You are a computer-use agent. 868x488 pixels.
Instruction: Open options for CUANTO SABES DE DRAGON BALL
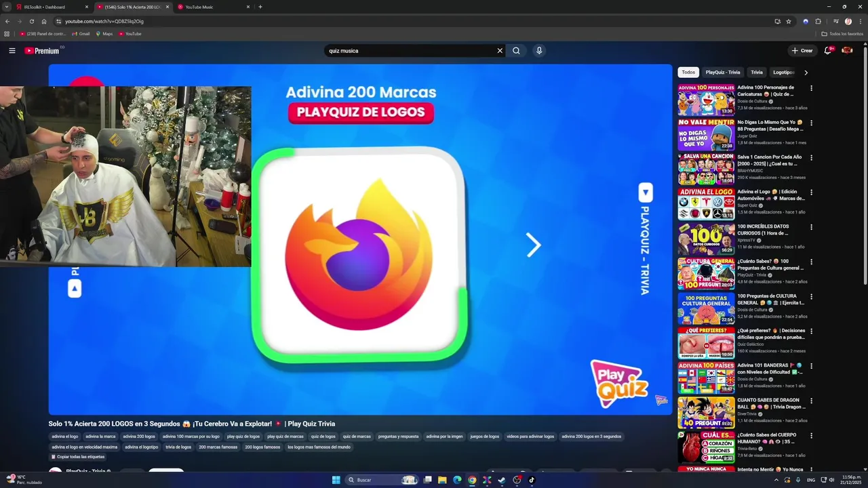coord(811,401)
